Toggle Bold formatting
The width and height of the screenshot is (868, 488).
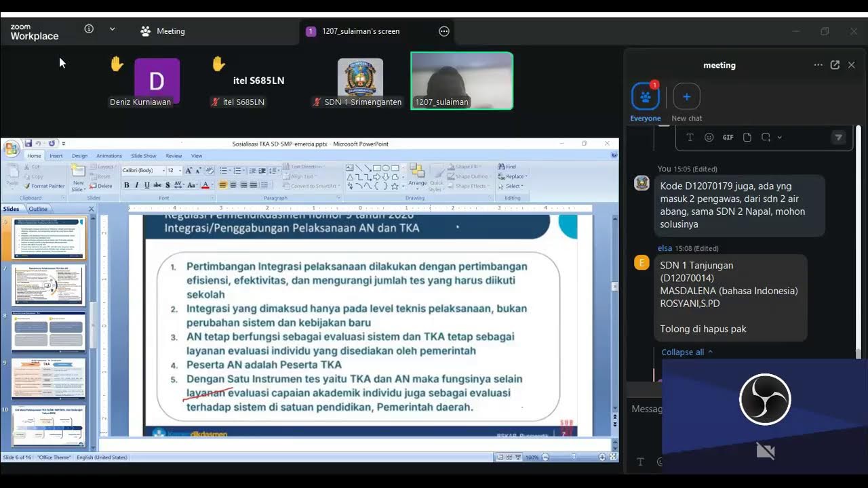pyautogui.click(x=126, y=185)
